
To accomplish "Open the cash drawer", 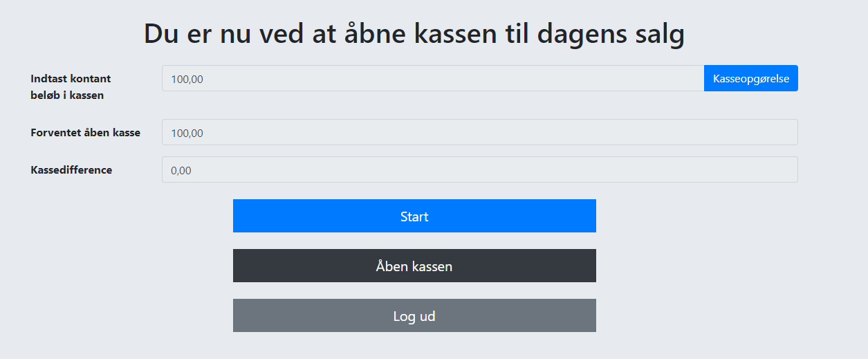I will [414, 266].
